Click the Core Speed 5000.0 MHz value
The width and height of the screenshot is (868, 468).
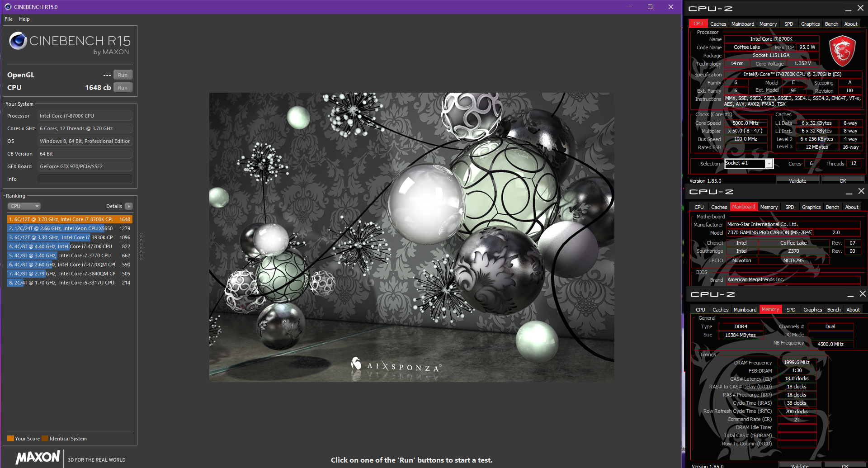point(745,123)
